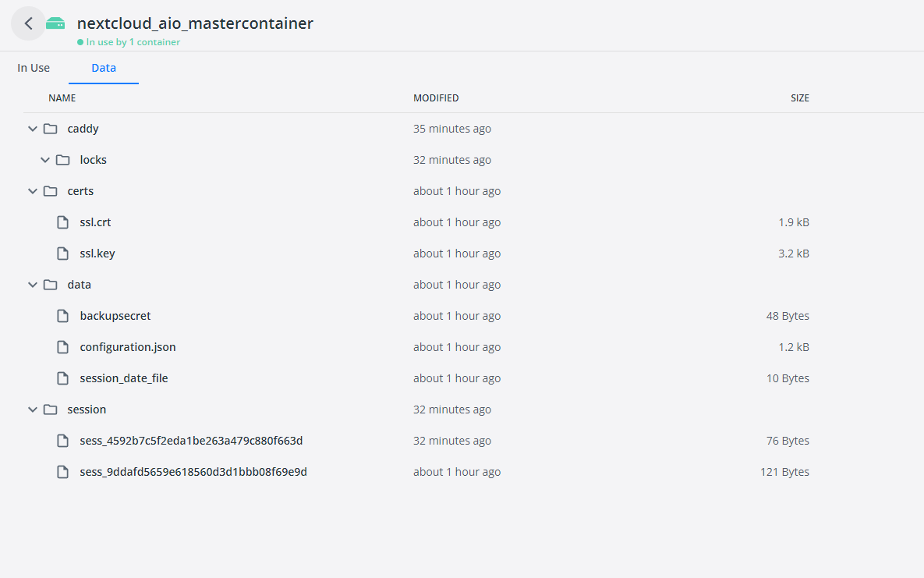The width and height of the screenshot is (924, 578).
Task: Sort by the MODIFIED column header
Action: 436,98
